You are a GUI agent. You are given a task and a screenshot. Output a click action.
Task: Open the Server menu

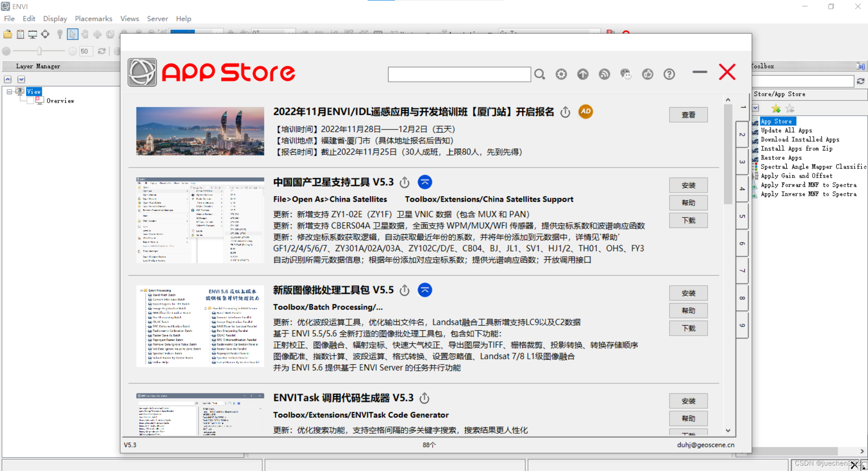click(x=157, y=19)
